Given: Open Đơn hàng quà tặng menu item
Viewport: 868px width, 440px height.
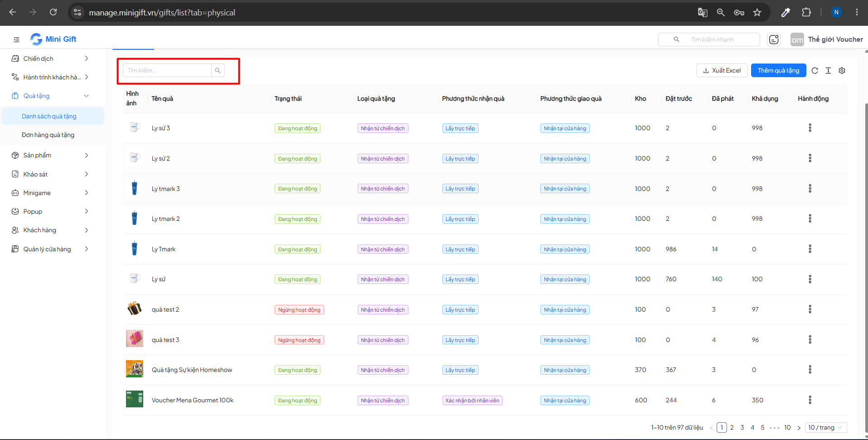Looking at the screenshot, I should pos(53,135).
